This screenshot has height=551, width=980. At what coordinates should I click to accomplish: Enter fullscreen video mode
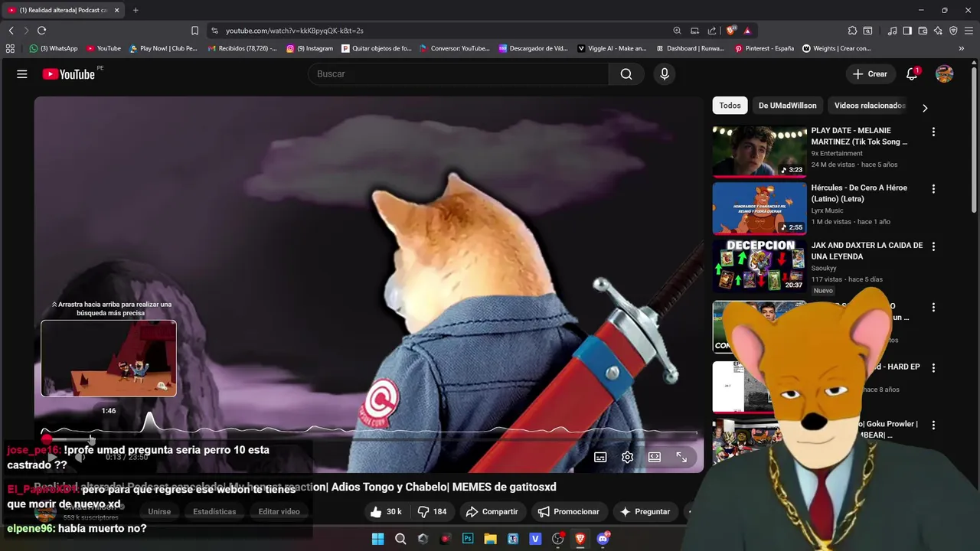click(681, 457)
